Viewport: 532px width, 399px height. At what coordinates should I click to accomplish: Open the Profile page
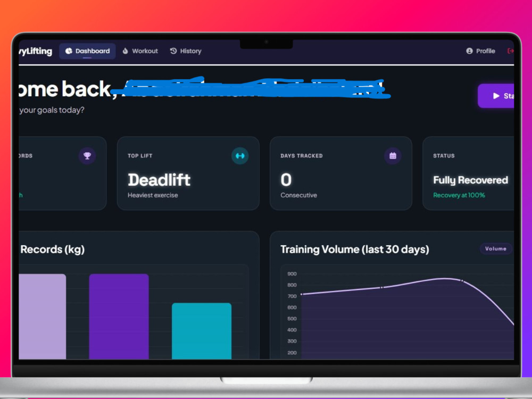pos(480,51)
